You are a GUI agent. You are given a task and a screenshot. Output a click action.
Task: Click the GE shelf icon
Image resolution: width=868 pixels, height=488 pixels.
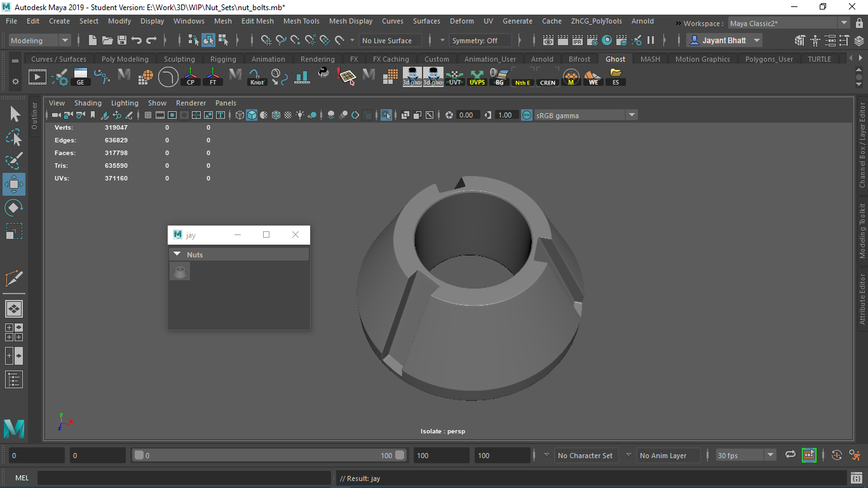(x=80, y=78)
